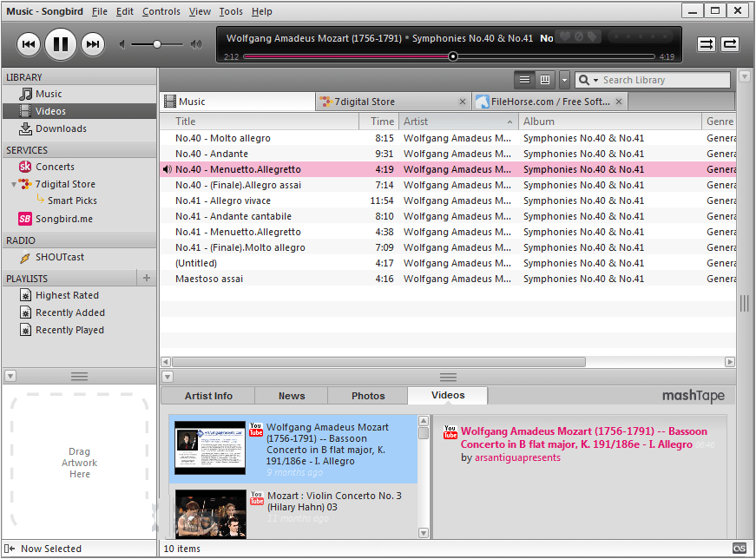Collapse the artwork pane arrow
The image size is (756, 559).
[10, 376]
